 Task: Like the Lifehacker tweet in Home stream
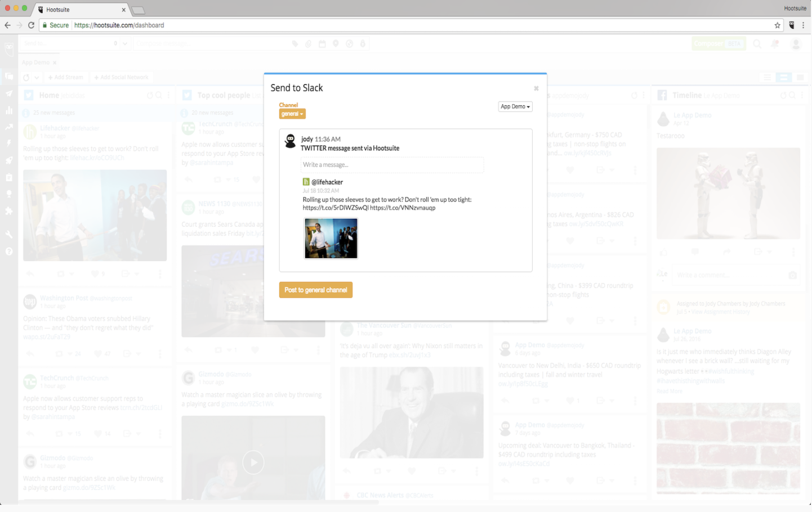[95, 274]
